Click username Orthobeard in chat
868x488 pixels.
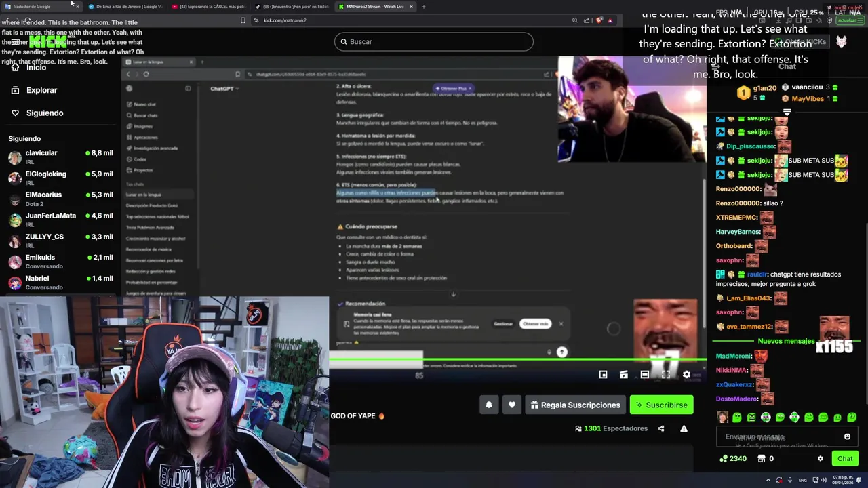[734, 246]
